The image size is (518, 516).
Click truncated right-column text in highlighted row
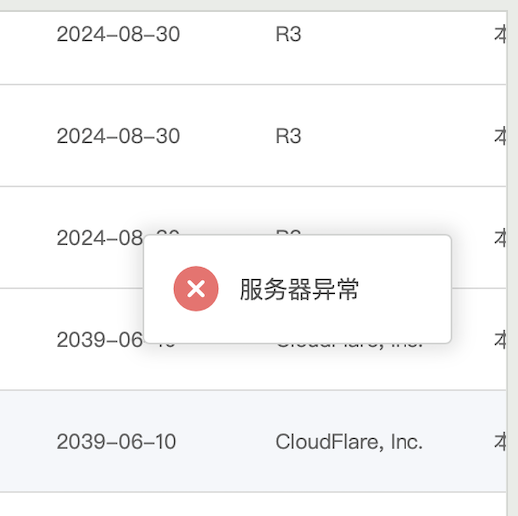(x=500, y=442)
